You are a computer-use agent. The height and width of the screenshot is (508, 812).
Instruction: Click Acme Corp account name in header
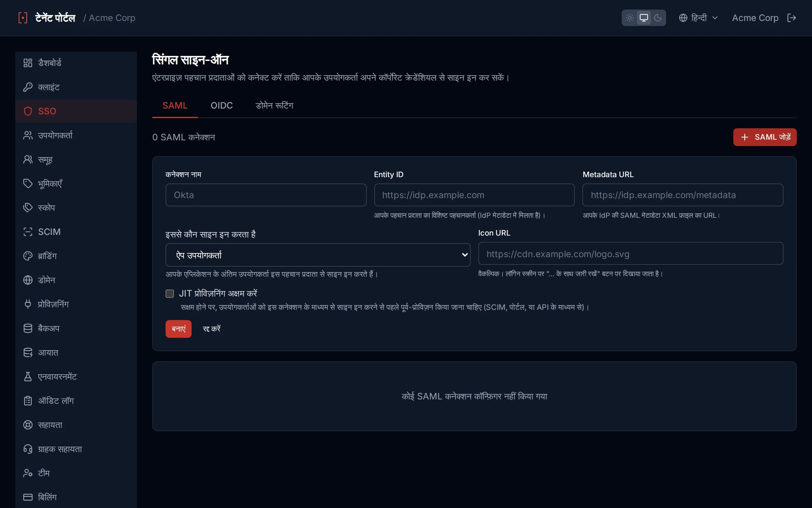pos(755,18)
